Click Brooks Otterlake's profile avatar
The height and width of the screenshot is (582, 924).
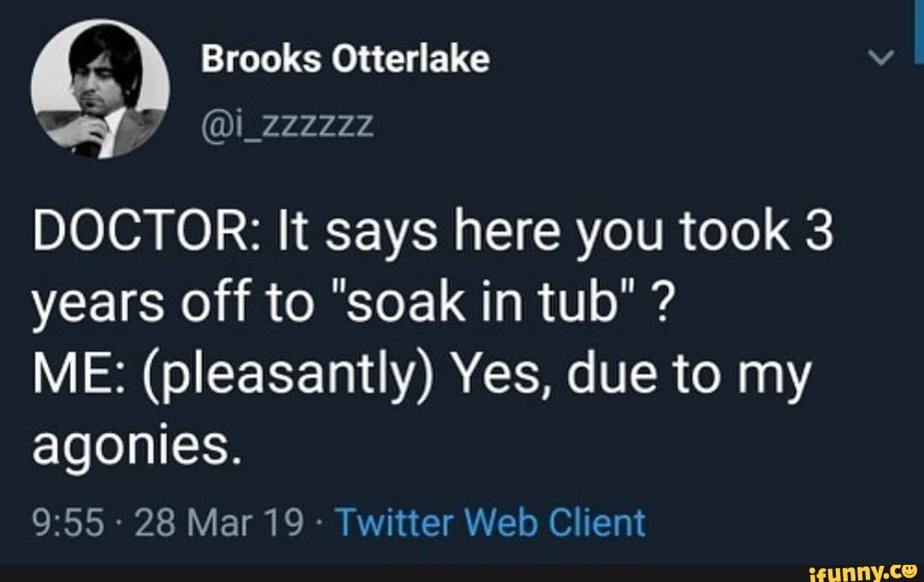pos(100,88)
